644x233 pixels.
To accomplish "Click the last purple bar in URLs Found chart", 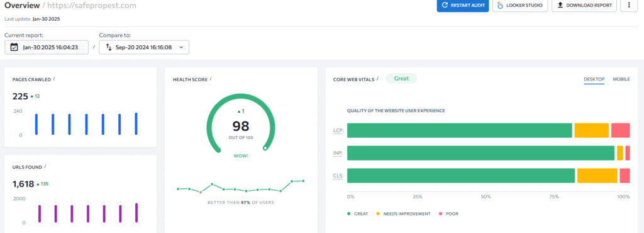I will 136,213.
